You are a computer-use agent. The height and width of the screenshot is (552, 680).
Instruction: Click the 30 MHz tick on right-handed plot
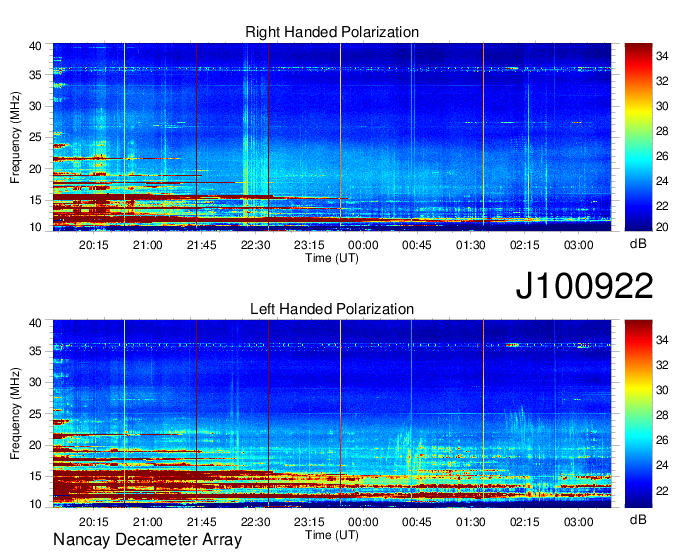click(35, 106)
